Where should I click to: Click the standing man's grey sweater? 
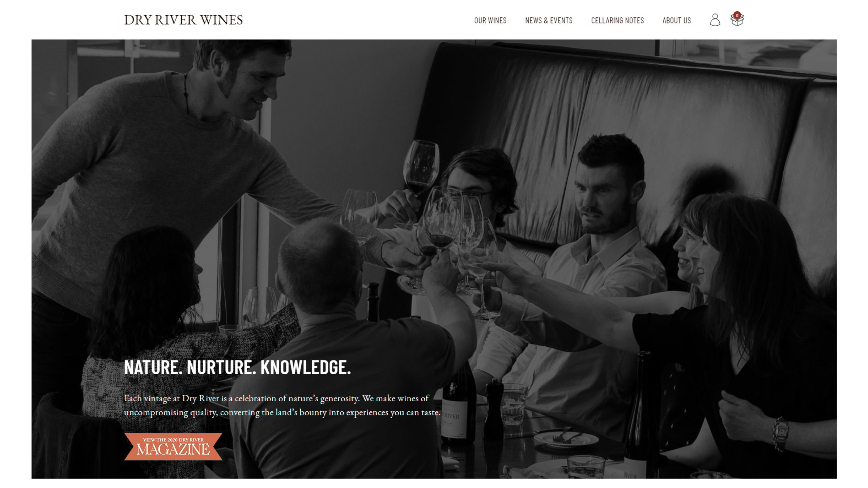click(x=145, y=181)
